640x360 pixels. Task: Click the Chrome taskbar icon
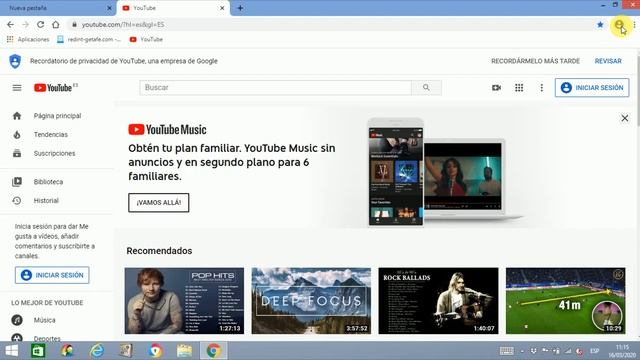[213, 351]
